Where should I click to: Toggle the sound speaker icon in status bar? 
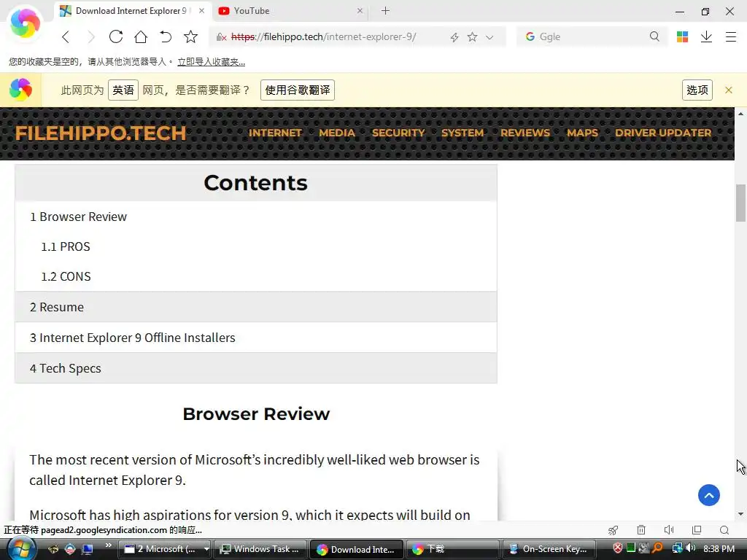[x=669, y=530]
